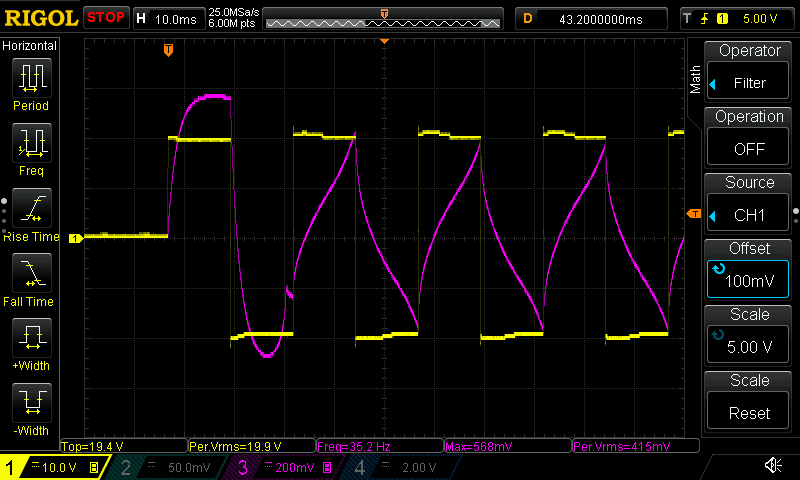Select the Rise Time measurement icon

[32, 208]
